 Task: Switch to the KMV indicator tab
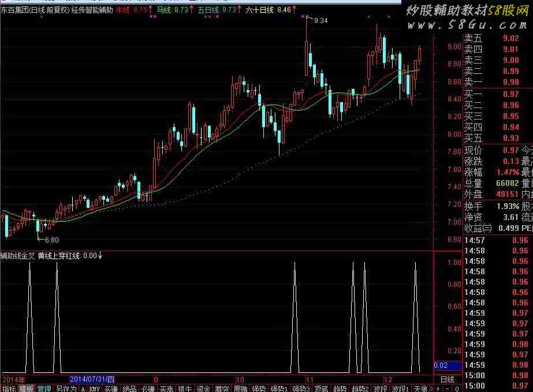point(94,389)
